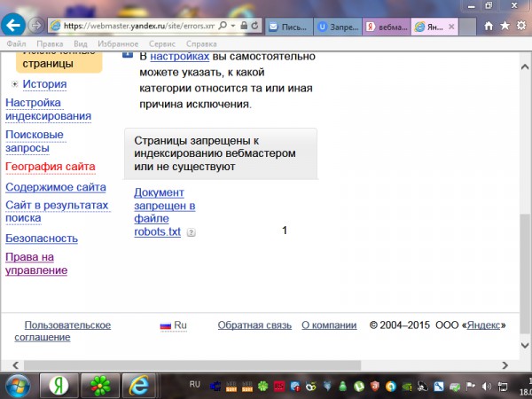Click the horizontal scrollbar right arrow

(505, 365)
